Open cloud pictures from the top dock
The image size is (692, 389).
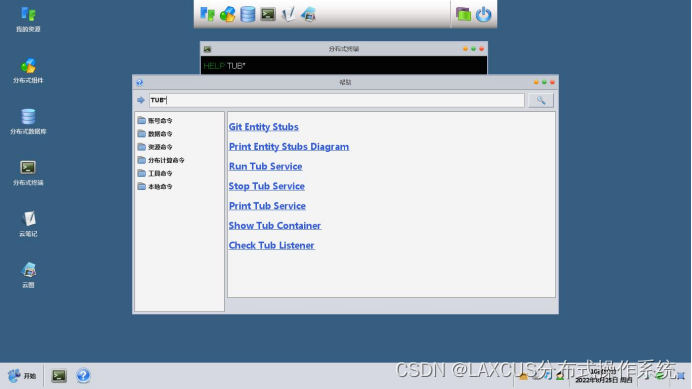pyautogui.click(x=308, y=14)
